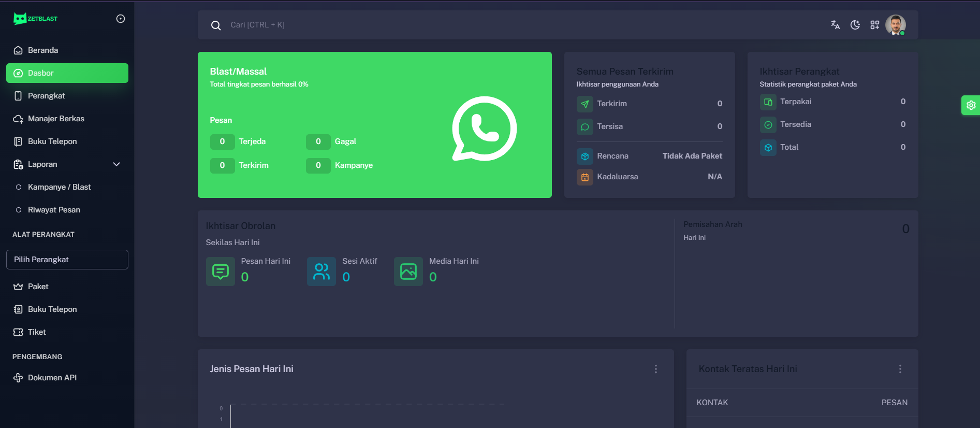Toggle the sidebar pin circle
Image resolution: width=980 pixels, height=428 pixels.
tap(121, 19)
